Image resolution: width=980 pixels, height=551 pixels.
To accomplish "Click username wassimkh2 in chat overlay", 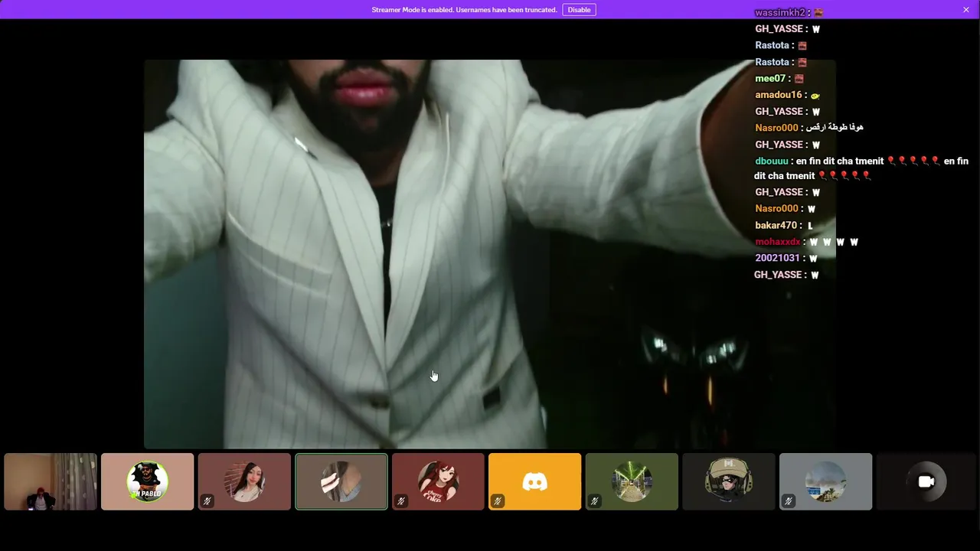I will click(x=780, y=13).
